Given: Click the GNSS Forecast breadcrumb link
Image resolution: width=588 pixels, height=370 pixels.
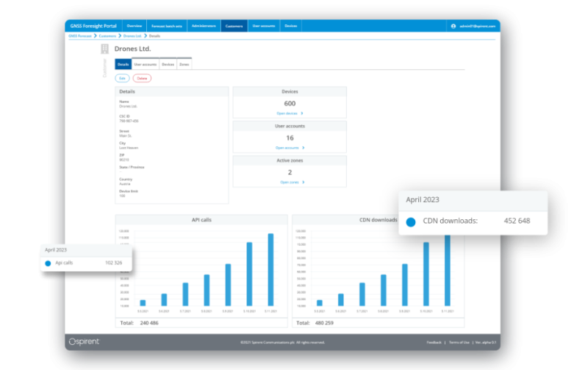Looking at the screenshot, I should coord(80,36).
